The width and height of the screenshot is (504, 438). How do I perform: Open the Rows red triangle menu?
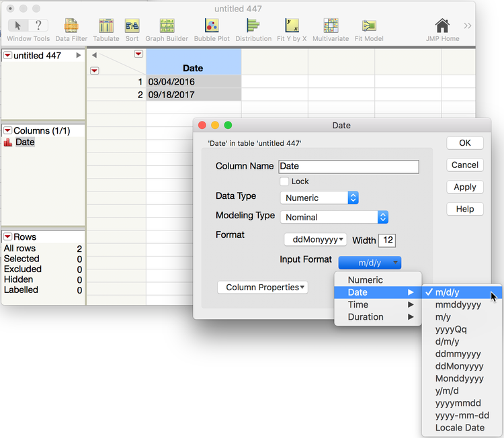7,237
